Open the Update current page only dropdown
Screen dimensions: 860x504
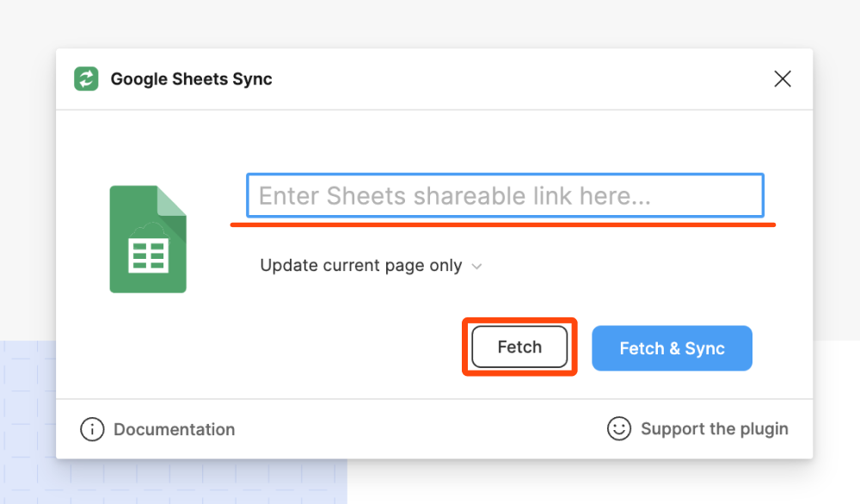click(361, 266)
